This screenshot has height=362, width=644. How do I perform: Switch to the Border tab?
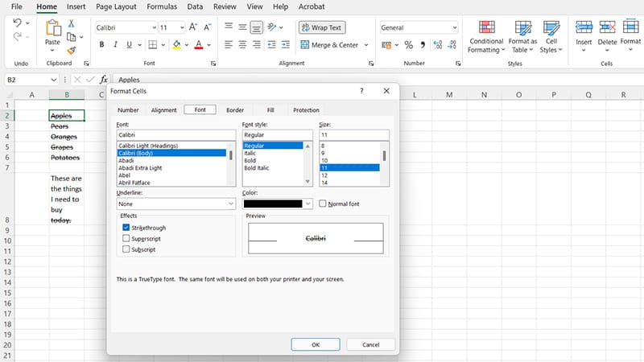pyautogui.click(x=235, y=110)
